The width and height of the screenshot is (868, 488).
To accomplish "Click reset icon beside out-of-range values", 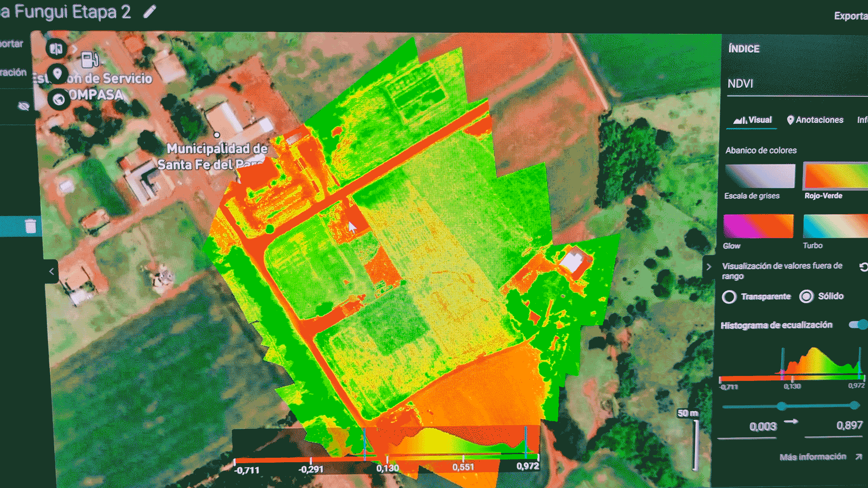I will tap(863, 267).
